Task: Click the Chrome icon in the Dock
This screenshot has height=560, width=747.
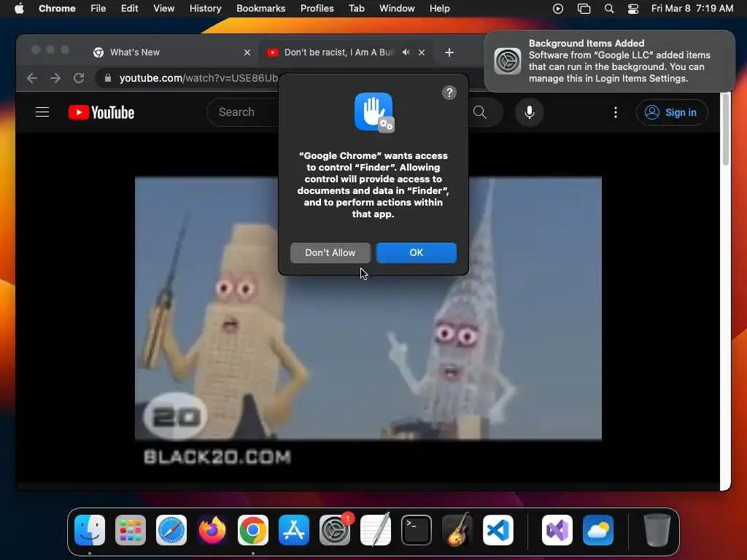Action: click(253, 530)
